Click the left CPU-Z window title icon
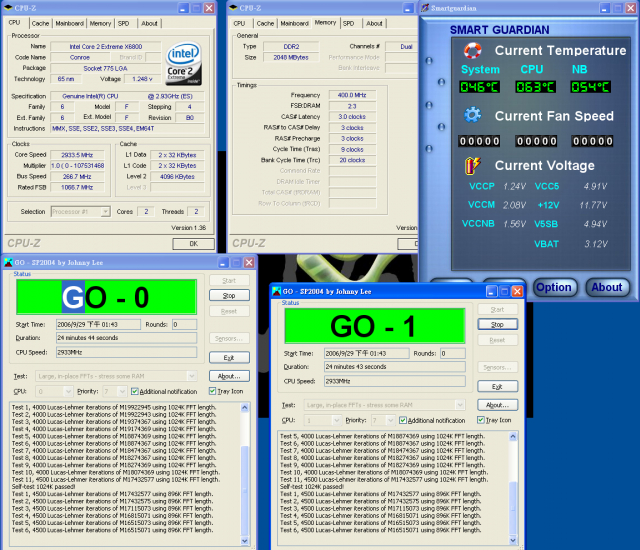 point(8,8)
